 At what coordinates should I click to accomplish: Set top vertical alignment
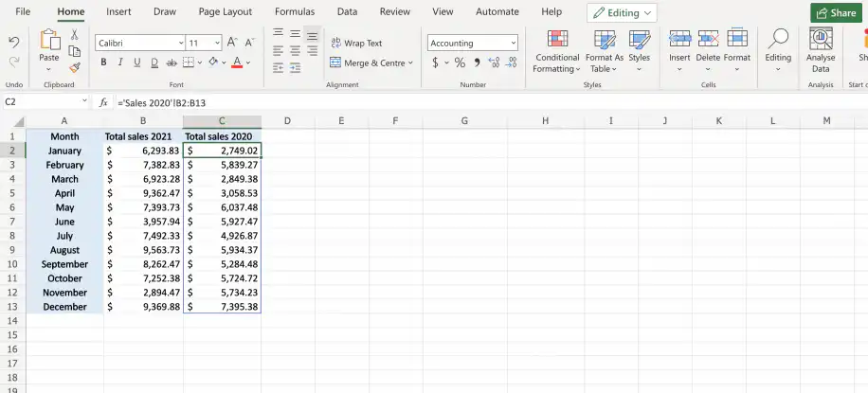[278, 34]
